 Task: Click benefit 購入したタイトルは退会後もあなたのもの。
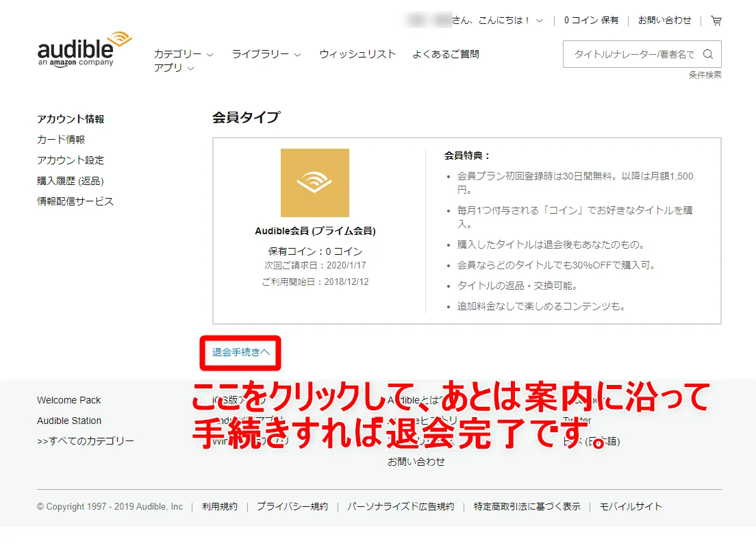pos(551,245)
